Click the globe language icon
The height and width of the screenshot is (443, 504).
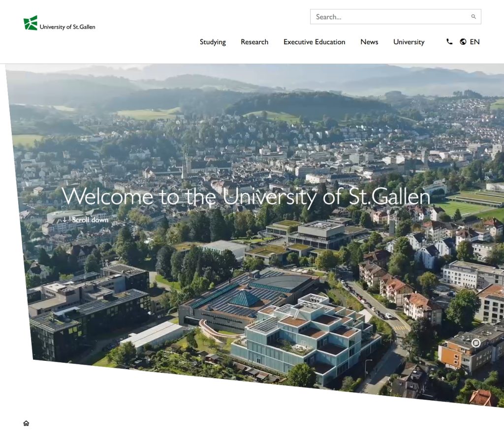[x=463, y=42]
